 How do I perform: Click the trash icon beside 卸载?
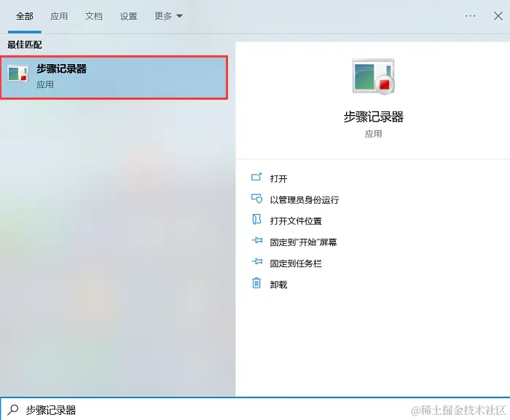(256, 283)
